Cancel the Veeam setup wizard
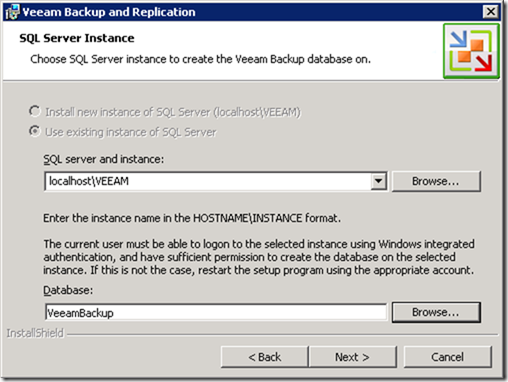Viewport: 508px width, 382px height. (447, 357)
